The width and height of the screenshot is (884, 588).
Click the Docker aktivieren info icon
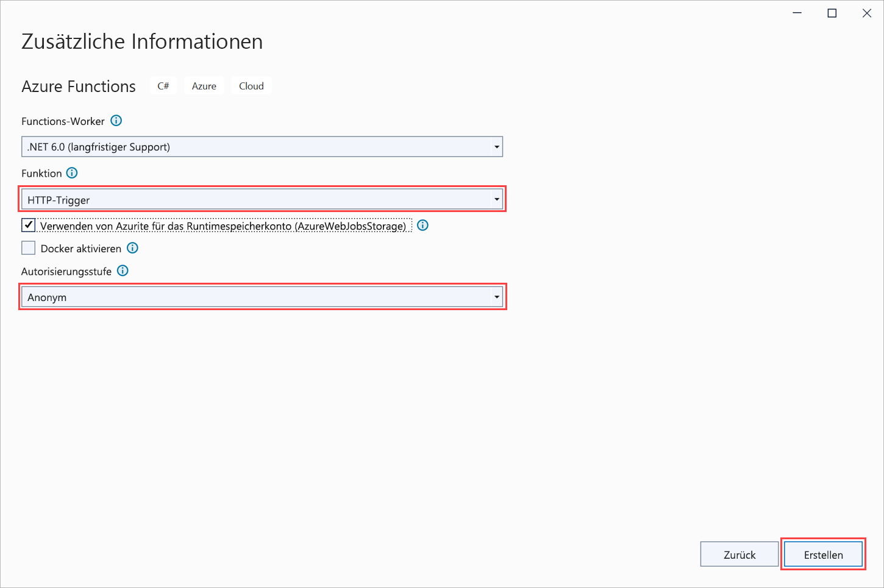[132, 248]
